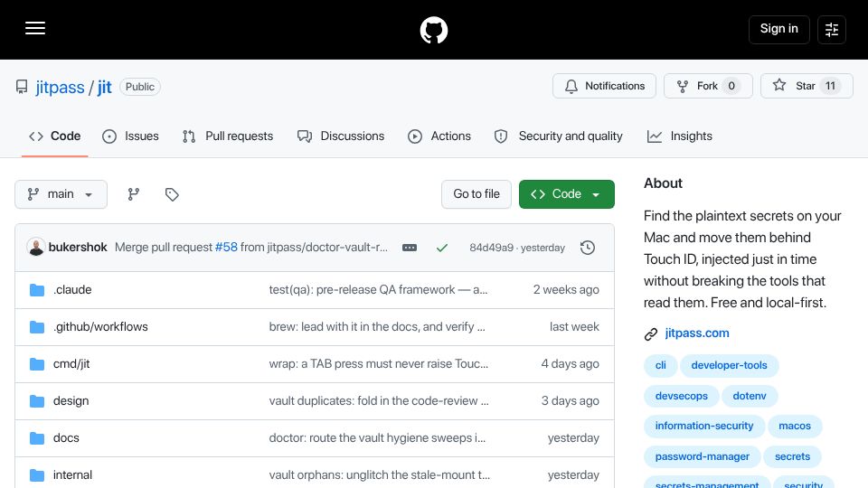This screenshot has width=868, height=488.
Task: Click the design folder icon
Action: (37, 401)
